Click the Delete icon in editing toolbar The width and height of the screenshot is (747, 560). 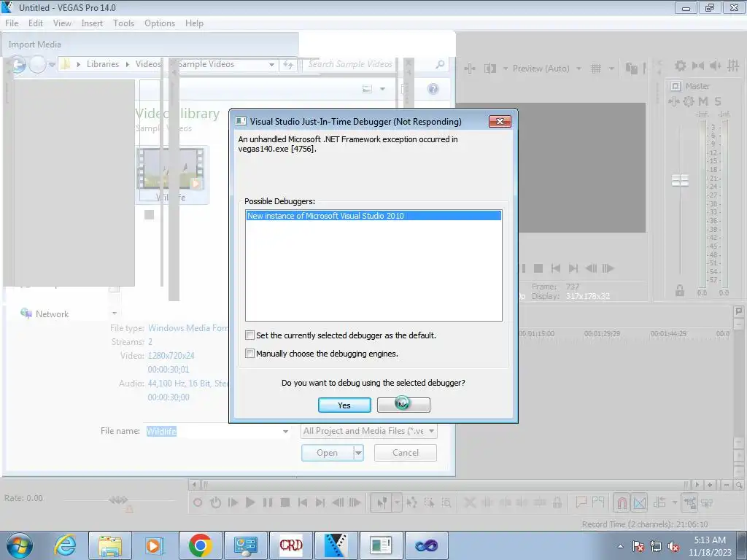(470, 502)
